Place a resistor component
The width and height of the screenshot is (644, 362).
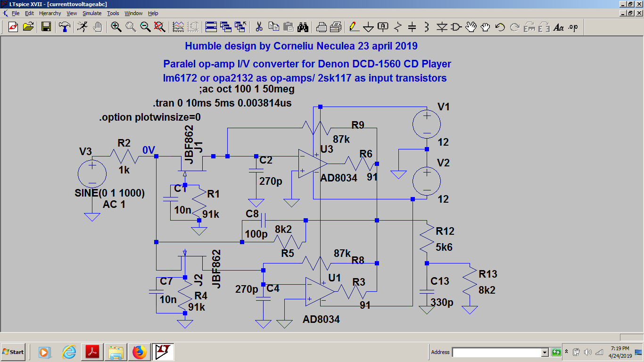click(x=398, y=27)
